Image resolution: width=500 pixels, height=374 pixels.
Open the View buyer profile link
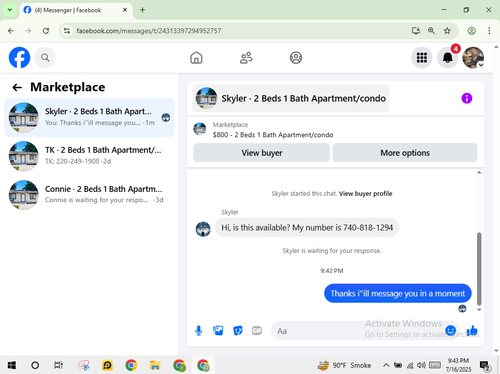365,194
